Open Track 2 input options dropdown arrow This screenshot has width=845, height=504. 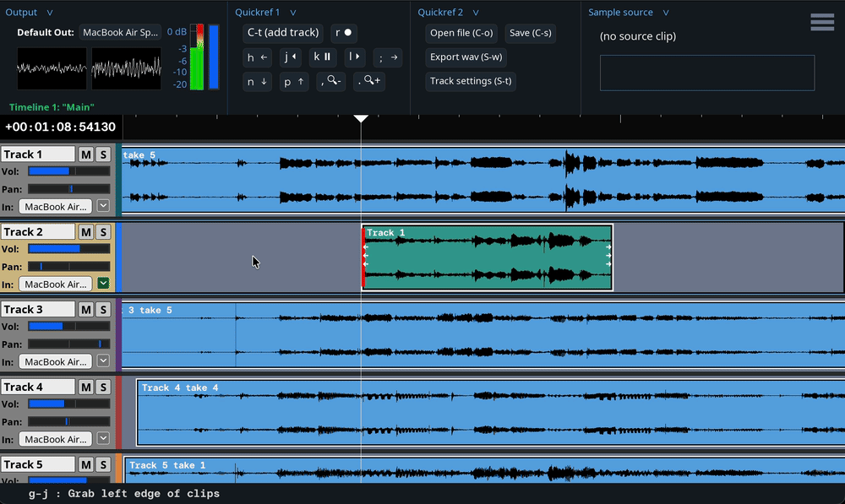click(x=103, y=284)
